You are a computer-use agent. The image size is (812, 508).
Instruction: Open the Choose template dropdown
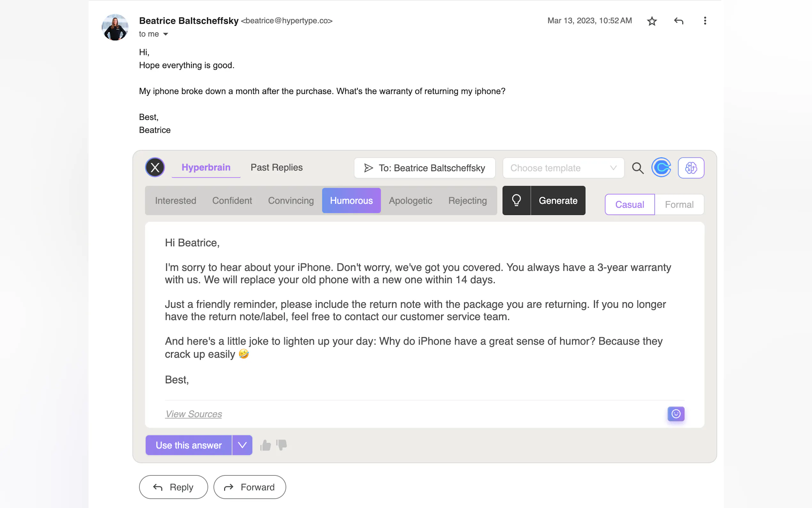point(563,168)
